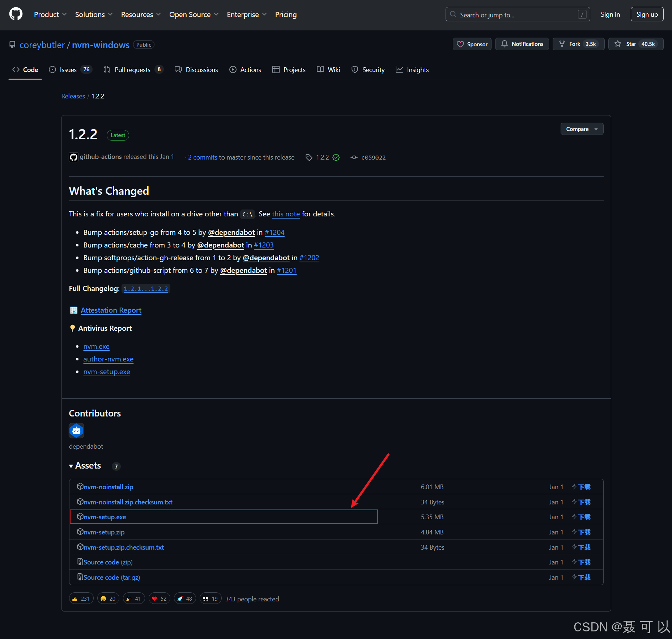Open nvm-setup.zip.checksum.txt asset
672x639 pixels.
[124, 547]
